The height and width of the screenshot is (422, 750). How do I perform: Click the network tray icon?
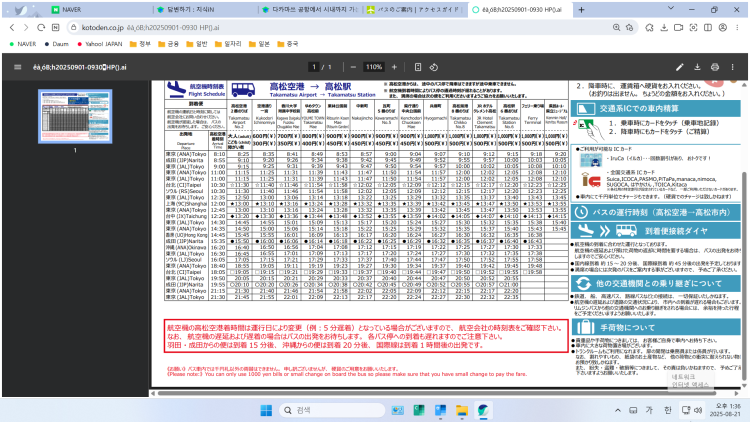685,410
